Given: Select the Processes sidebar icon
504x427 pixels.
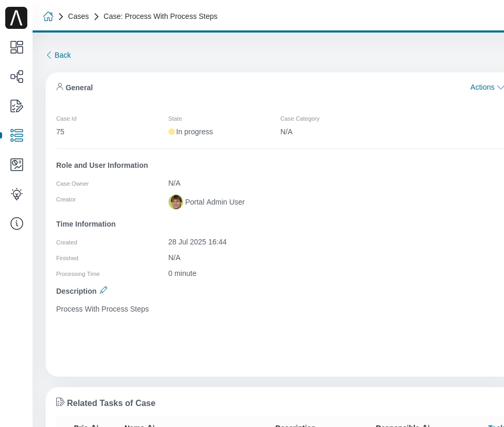Looking at the screenshot, I should pyautogui.click(x=17, y=77).
